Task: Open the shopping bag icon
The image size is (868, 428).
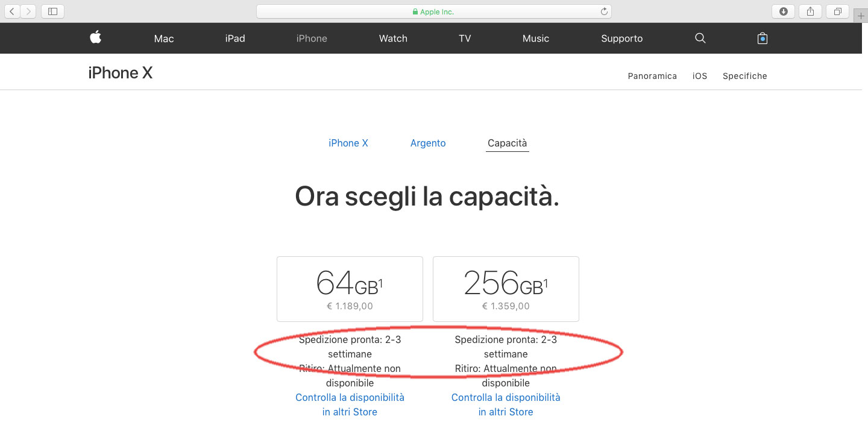Action: pos(762,38)
